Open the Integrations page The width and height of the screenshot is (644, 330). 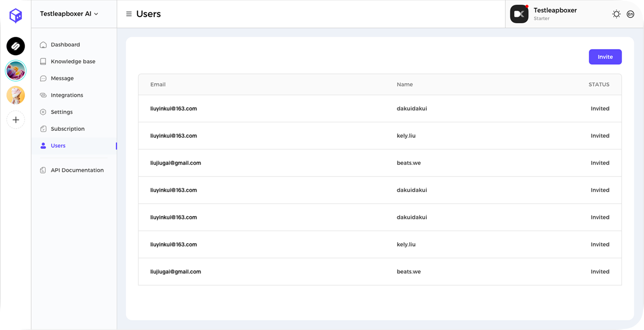[67, 95]
